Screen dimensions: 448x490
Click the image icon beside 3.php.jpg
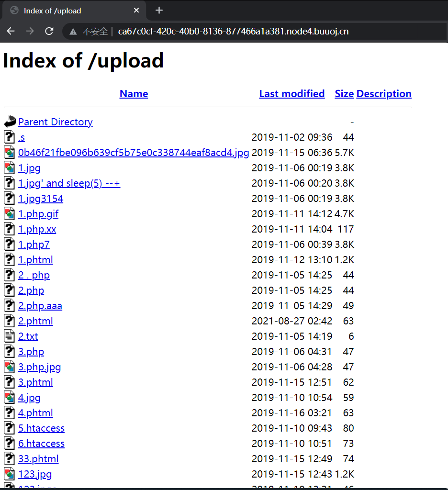(10, 367)
